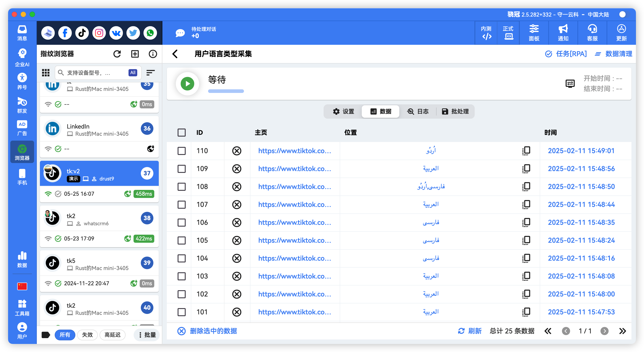Refresh the 指纹浏览器 browser list

pos(117,54)
